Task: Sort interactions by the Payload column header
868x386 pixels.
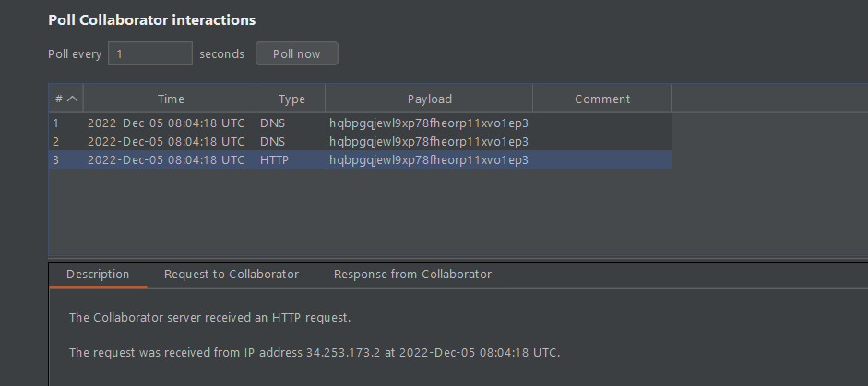Action: (x=429, y=99)
